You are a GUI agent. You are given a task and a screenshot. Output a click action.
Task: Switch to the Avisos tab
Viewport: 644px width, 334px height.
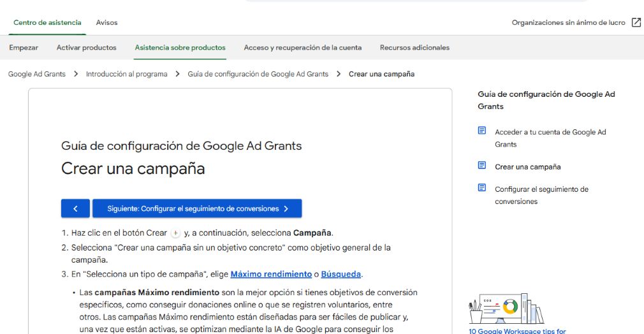click(x=106, y=22)
